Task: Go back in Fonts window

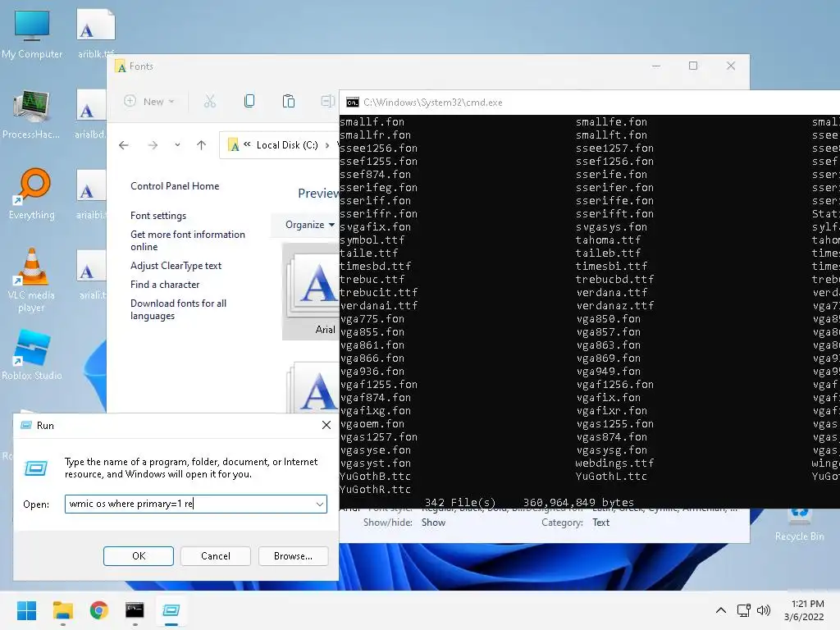Action: point(124,145)
